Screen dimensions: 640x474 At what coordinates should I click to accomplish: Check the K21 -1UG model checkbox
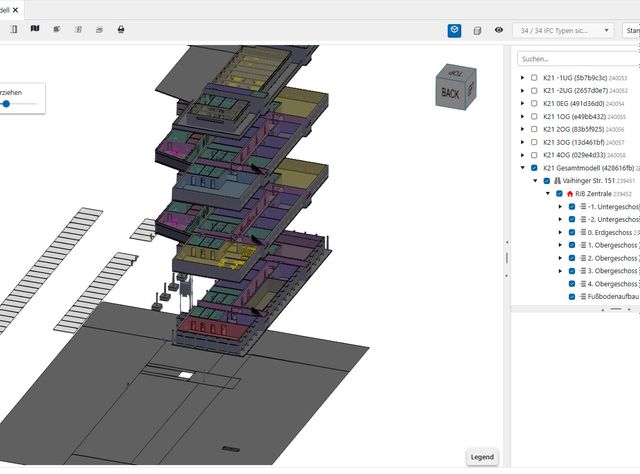coord(534,78)
